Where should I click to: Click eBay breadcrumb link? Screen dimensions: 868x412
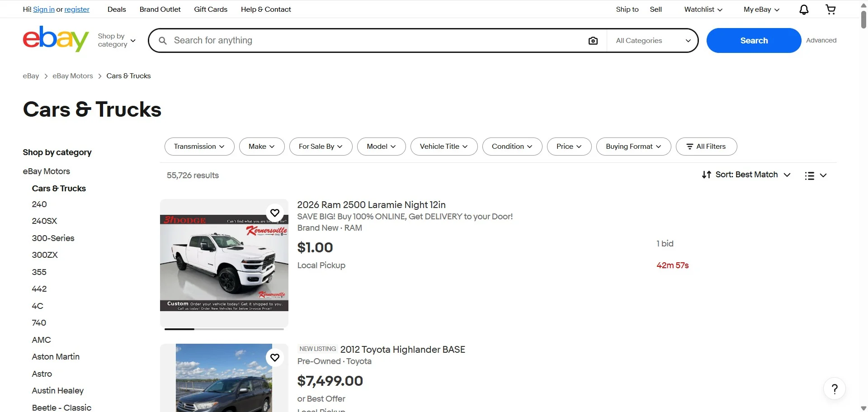click(x=31, y=76)
